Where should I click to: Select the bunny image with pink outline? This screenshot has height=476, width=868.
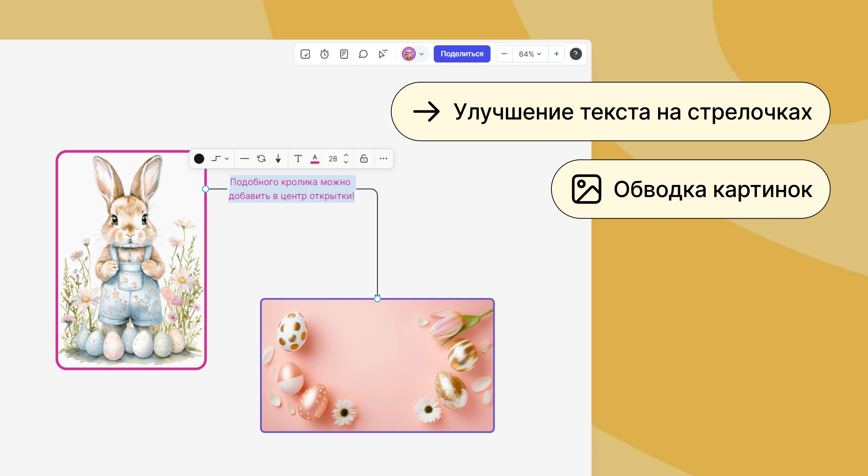[131, 260]
